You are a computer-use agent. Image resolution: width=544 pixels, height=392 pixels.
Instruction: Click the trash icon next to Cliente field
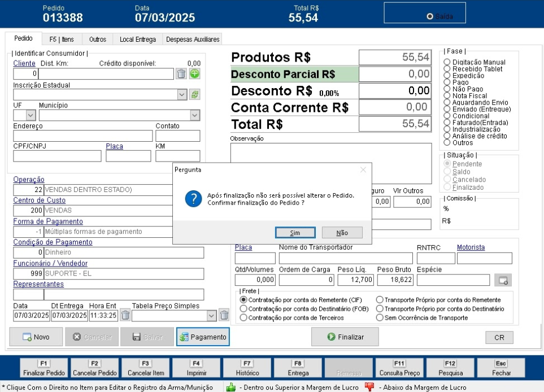point(181,73)
